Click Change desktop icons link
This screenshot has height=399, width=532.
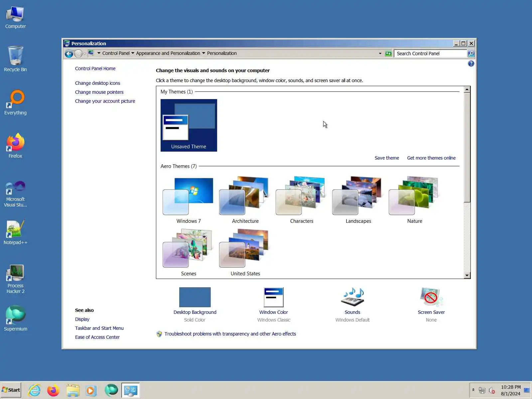point(97,83)
